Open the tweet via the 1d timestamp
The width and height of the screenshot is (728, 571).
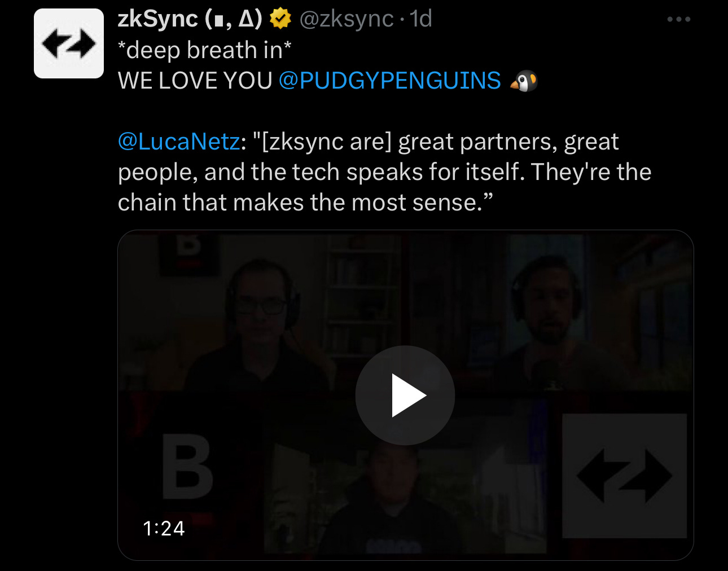[421, 19]
